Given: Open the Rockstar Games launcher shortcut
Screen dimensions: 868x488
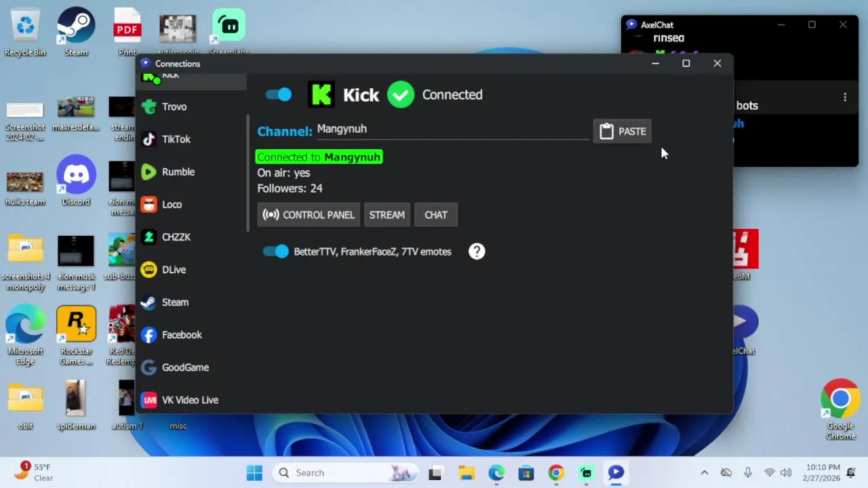Looking at the screenshot, I should point(76,335).
